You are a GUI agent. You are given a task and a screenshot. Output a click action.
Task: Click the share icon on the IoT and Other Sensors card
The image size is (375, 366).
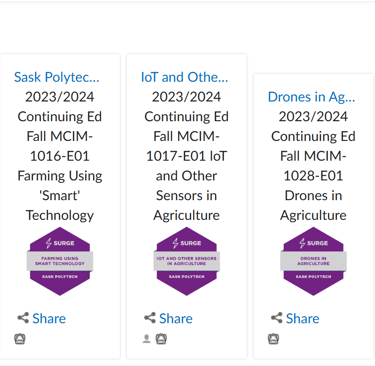(150, 318)
